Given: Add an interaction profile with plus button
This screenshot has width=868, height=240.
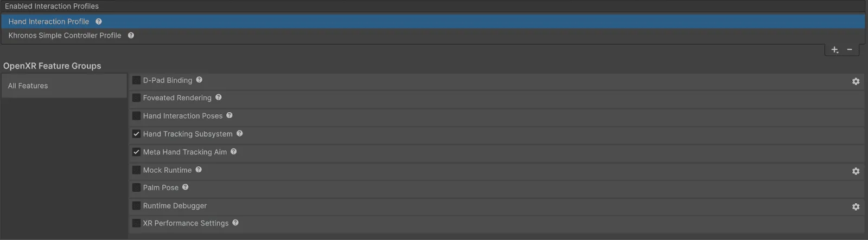Looking at the screenshot, I should click(834, 50).
